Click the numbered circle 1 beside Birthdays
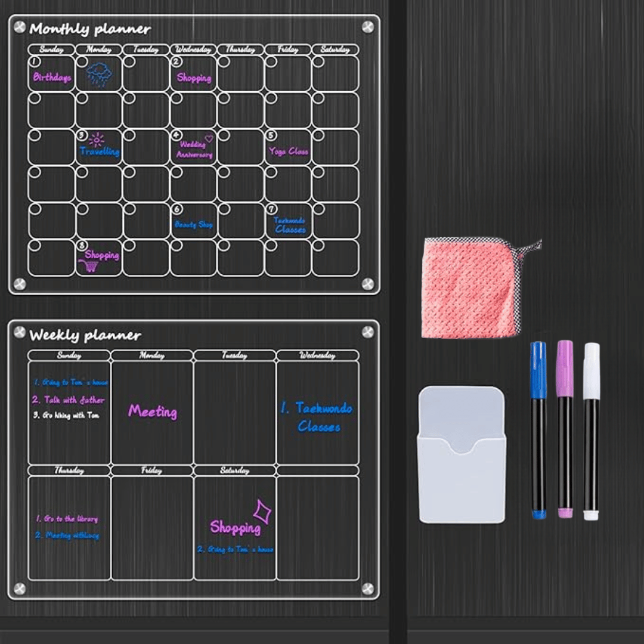Viewport: 644px width, 644px height. tap(35, 61)
